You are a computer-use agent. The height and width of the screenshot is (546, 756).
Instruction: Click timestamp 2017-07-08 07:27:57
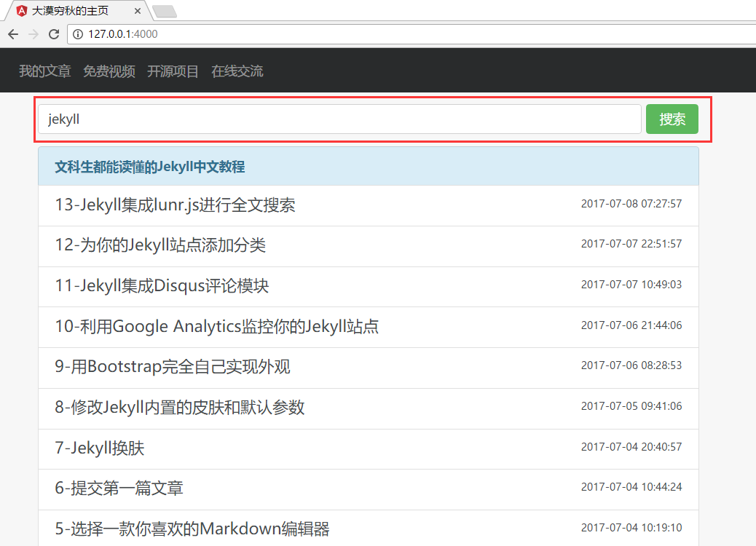pos(631,204)
